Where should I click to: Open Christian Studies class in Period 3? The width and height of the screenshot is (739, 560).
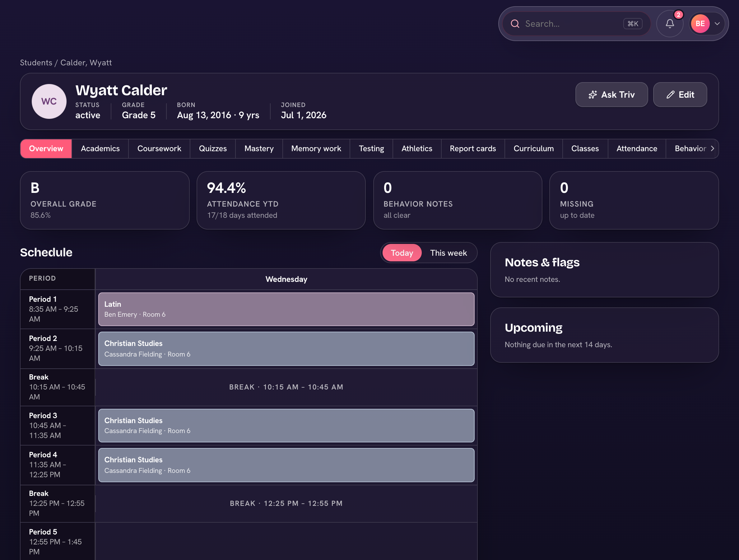click(286, 426)
